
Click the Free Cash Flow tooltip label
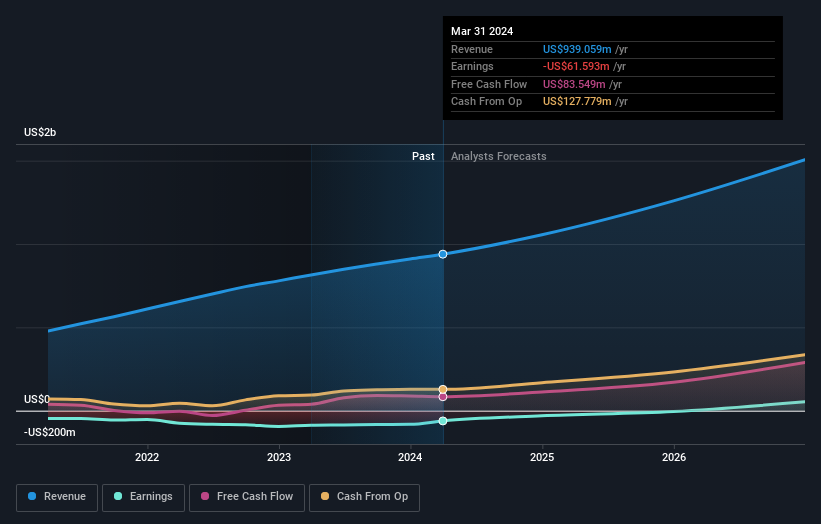pyautogui.click(x=489, y=84)
